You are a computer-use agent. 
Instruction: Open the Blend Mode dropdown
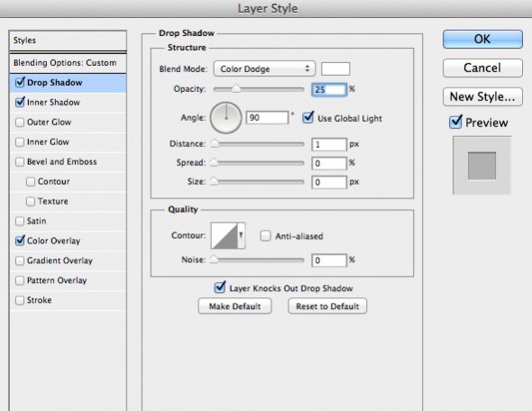pyautogui.click(x=264, y=68)
